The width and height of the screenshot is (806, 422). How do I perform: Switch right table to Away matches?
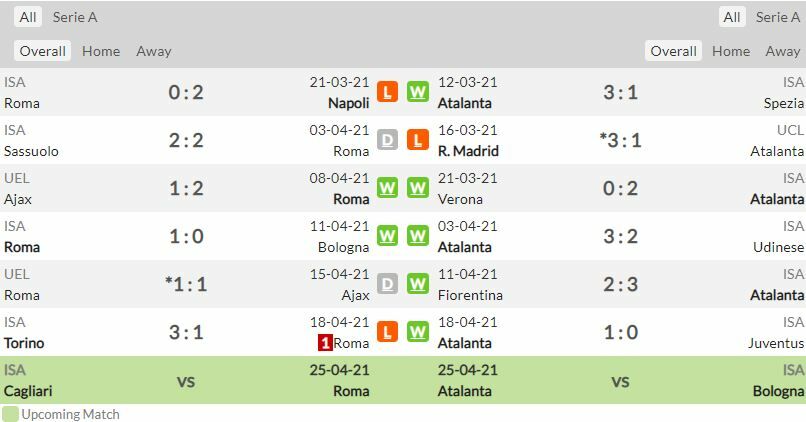tap(783, 51)
